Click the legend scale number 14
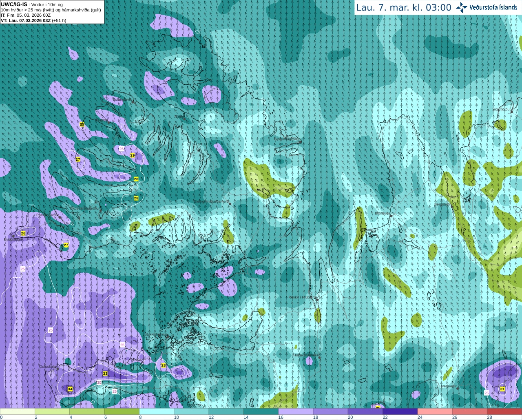522x420 pixels. pos(246,417)
